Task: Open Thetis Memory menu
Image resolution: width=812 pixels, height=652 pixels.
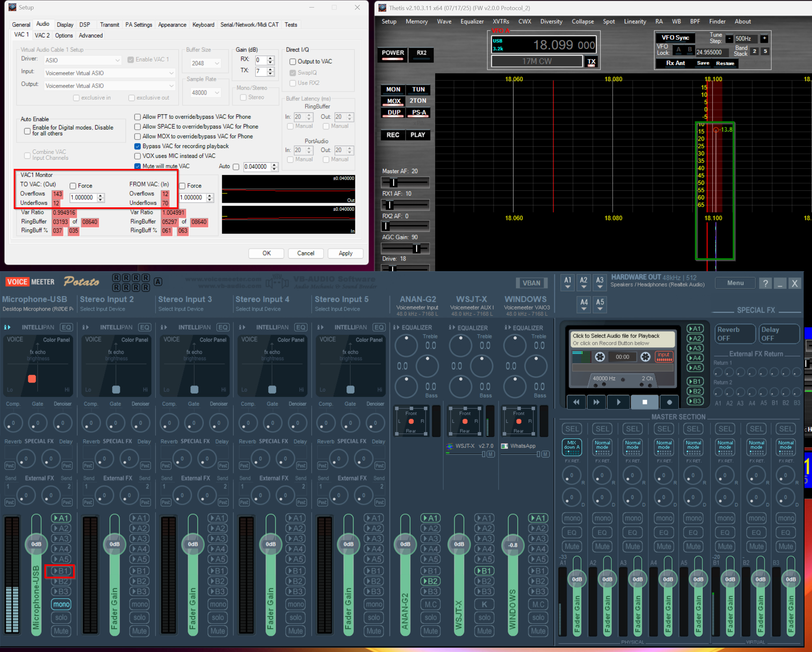Action: coord(417,22)
